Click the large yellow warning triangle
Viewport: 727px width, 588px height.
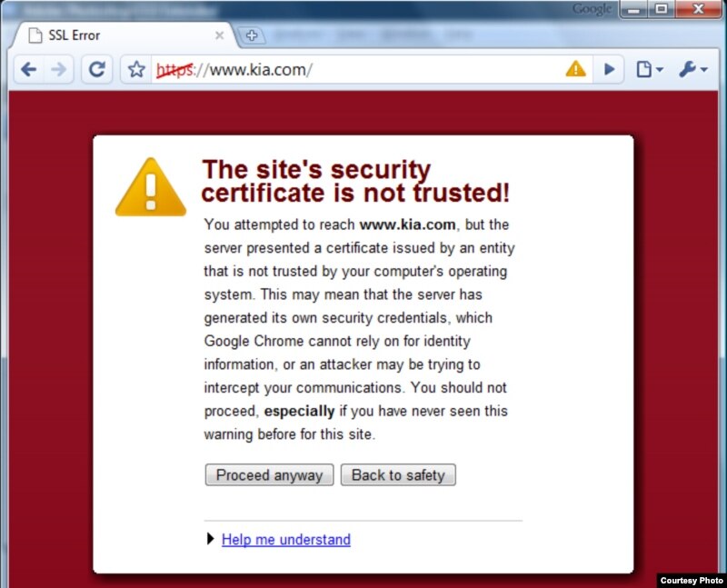(151, 187)
